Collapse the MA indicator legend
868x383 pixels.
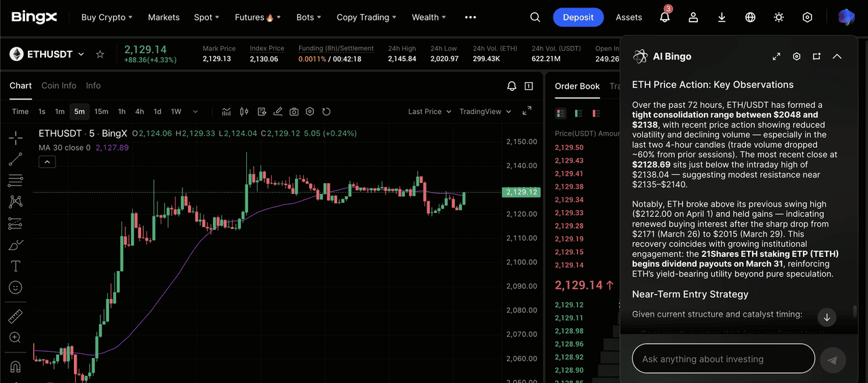click(47, 161)
